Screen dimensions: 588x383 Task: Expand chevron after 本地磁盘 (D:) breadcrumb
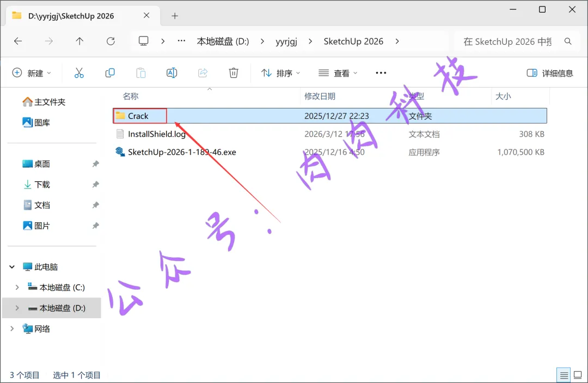pyautogui.click(x=262, y=41)
